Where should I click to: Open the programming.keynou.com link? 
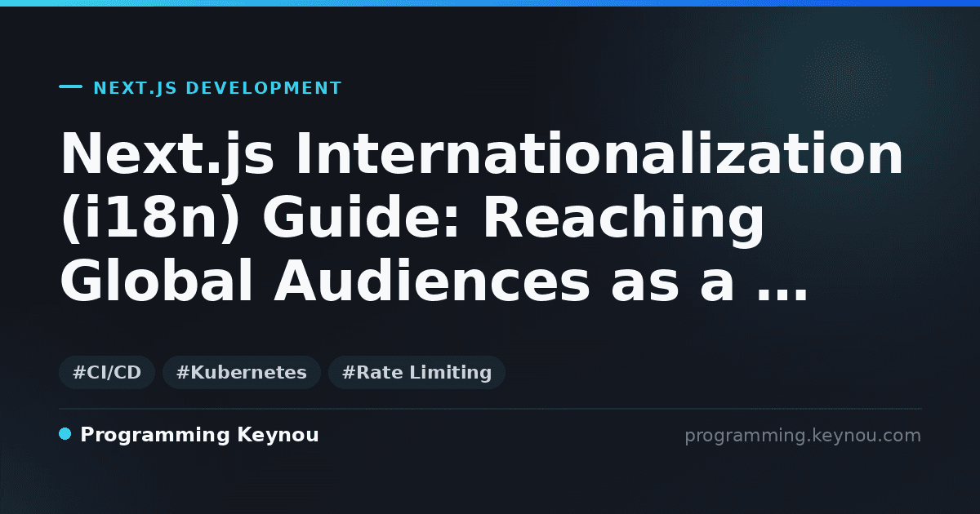click(x=803, y=436)
